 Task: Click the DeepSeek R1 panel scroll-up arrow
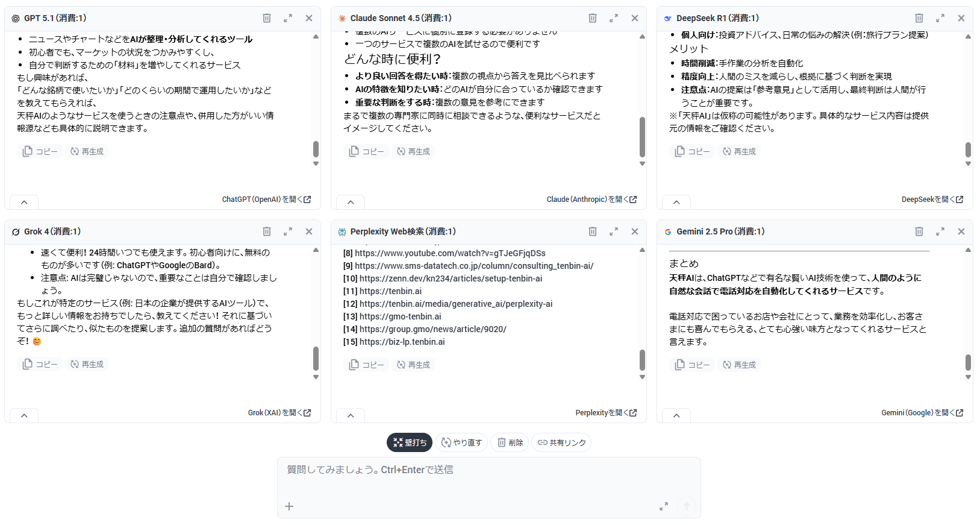[x=968, y=37]
